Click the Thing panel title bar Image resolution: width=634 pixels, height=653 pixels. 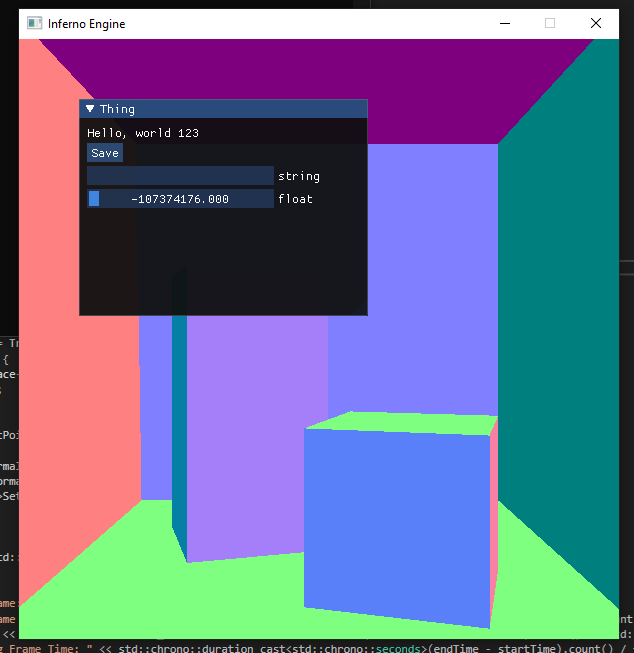click(x=230, y=109)
